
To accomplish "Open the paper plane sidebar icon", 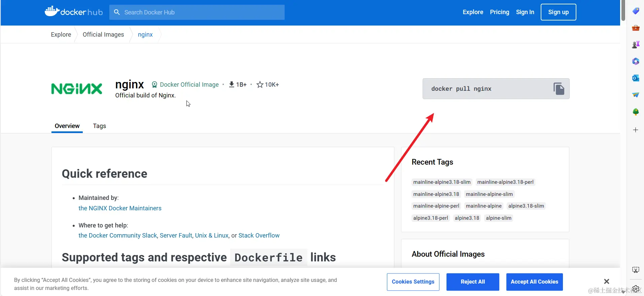I will point(636,95).
